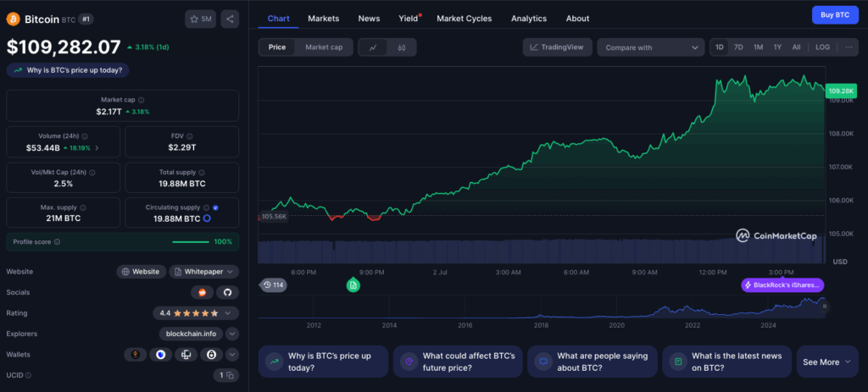Click info icon beside Max. supply
Image resolution: width=868 pixels, height=392 pixels.
tap(83, 208)
